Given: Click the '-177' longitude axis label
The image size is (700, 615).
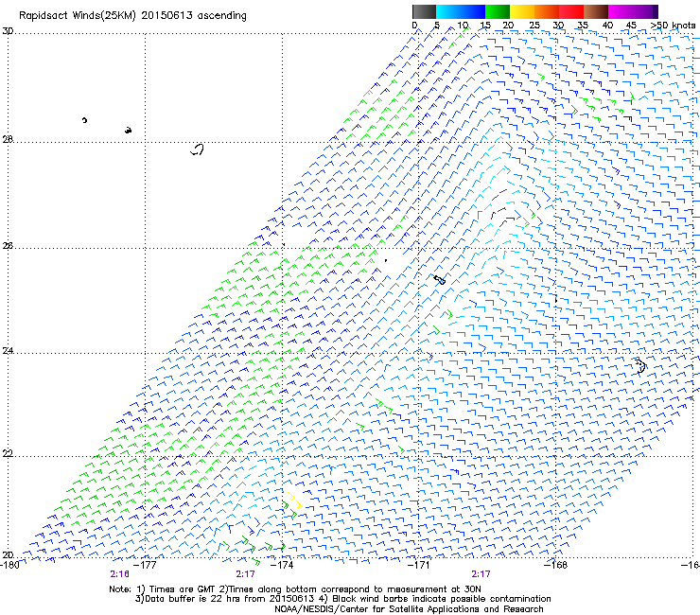Looking at the screenshot, I should [x=145, y=565].
